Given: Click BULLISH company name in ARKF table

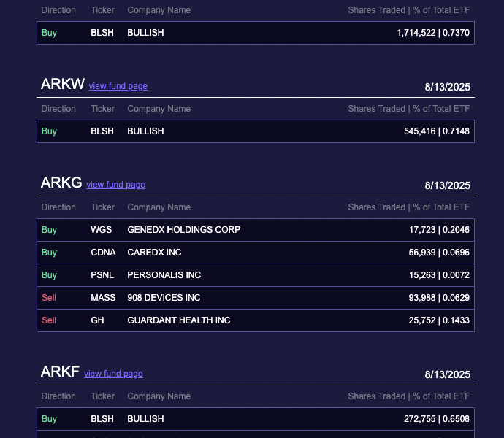Looking at the screenshot, I should pos(145,419).
